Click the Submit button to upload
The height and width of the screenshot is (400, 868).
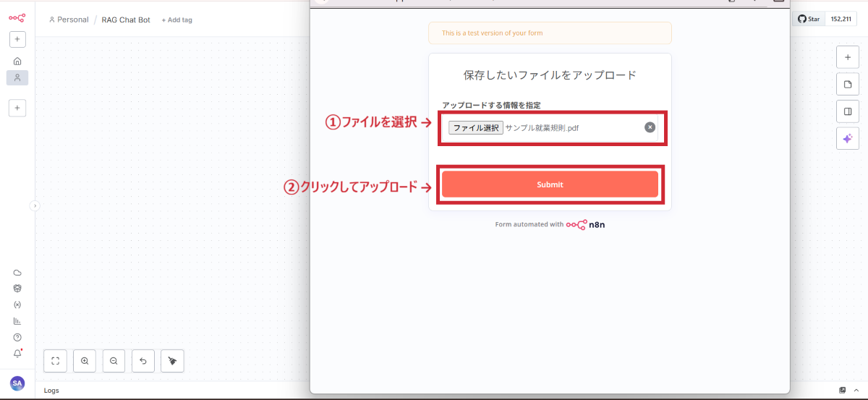pyautogui.click(x=550, y=184)
